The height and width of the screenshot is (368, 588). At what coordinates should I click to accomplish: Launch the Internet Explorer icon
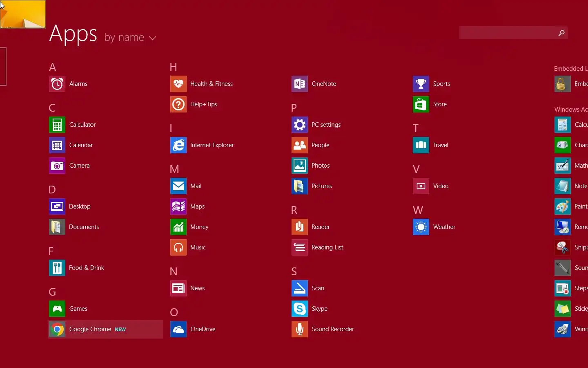[x=178, y=145]
